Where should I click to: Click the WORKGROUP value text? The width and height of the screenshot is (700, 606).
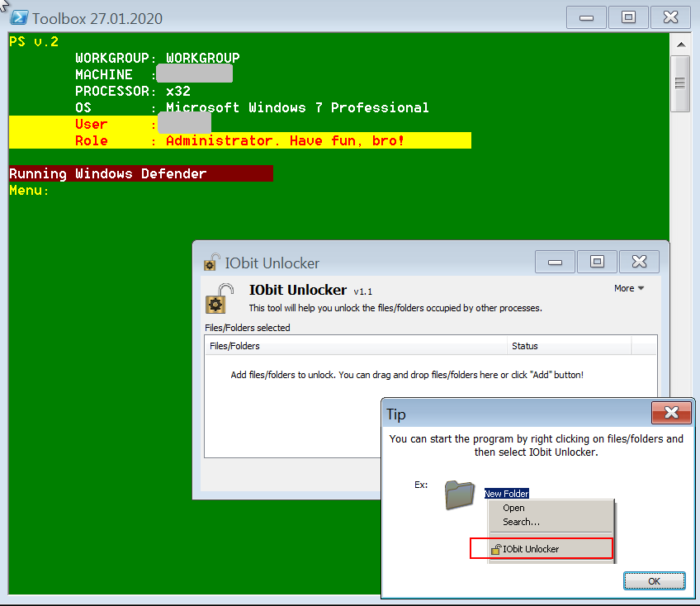[203, 58]
